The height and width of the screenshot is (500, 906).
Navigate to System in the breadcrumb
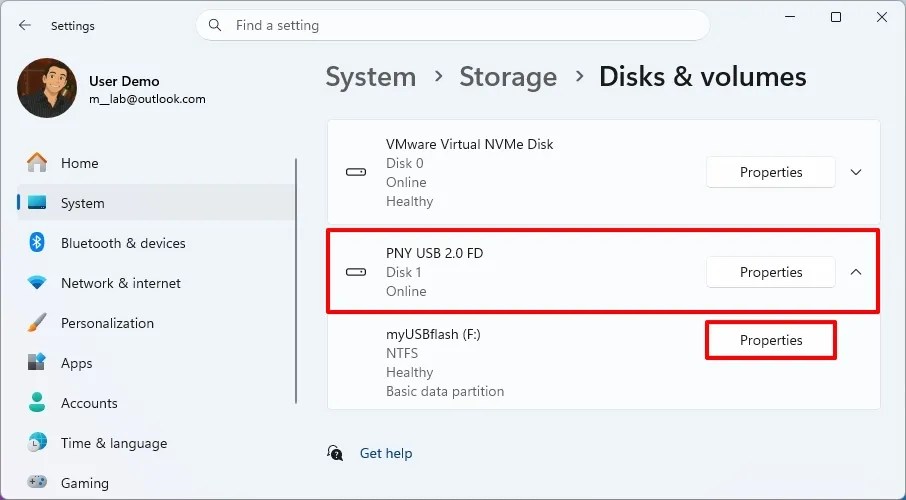click(x=371, y=77)
